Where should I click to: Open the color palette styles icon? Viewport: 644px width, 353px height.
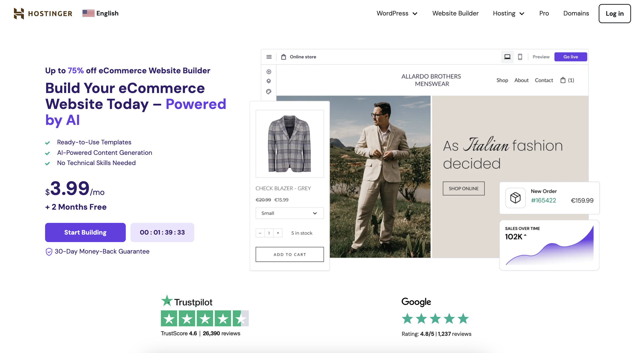point(269,91)
